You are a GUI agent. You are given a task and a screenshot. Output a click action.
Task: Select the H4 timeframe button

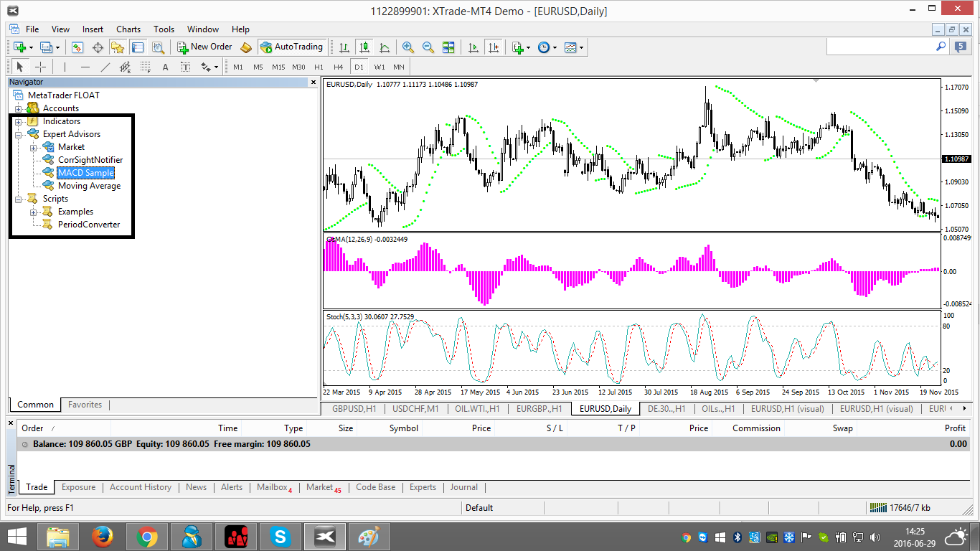(x=339, y=67)
